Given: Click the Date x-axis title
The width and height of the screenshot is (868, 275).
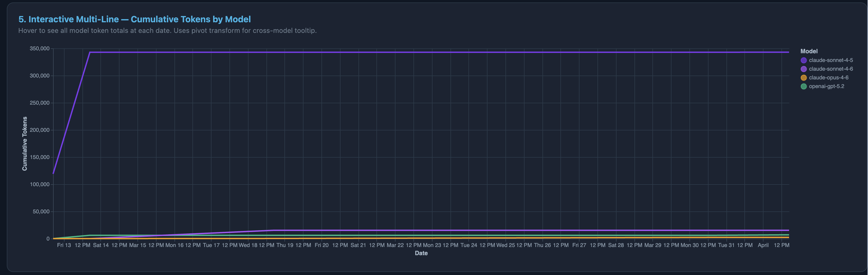Looking at the screenshot, I should (421, 253).
